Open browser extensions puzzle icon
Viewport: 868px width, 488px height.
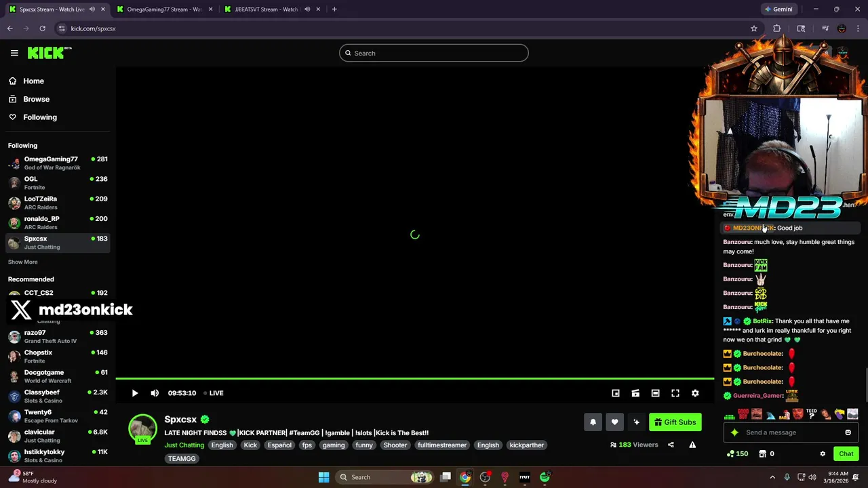(777, 28)
